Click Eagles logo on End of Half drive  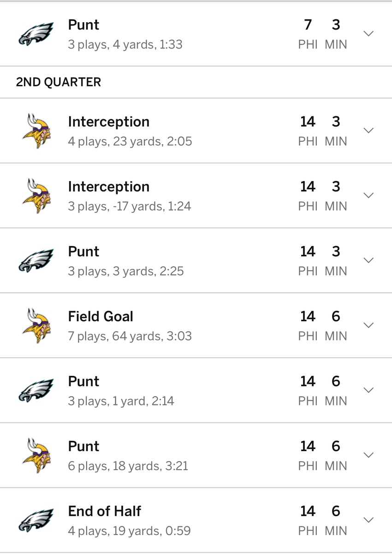(x=36, y=520)
